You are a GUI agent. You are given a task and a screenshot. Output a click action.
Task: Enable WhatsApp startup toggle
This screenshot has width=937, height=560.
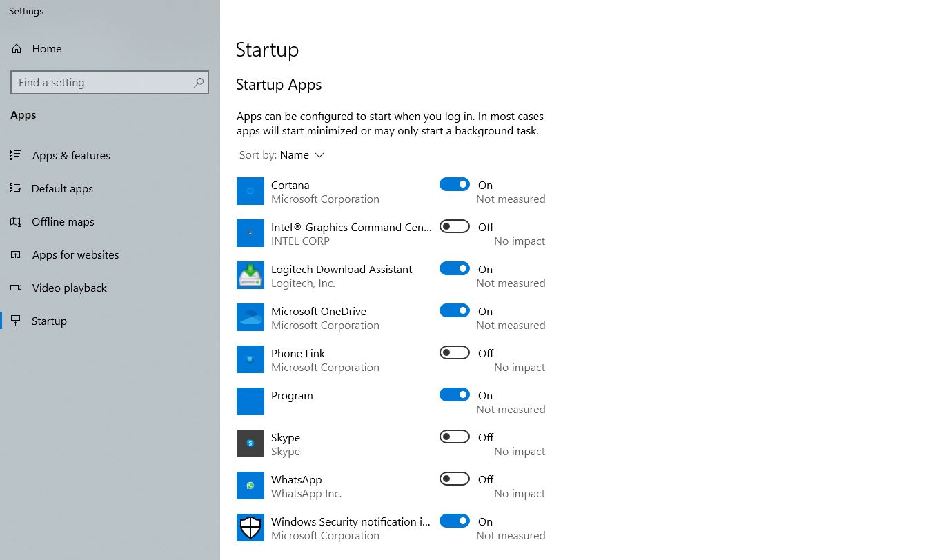[455, 479]
